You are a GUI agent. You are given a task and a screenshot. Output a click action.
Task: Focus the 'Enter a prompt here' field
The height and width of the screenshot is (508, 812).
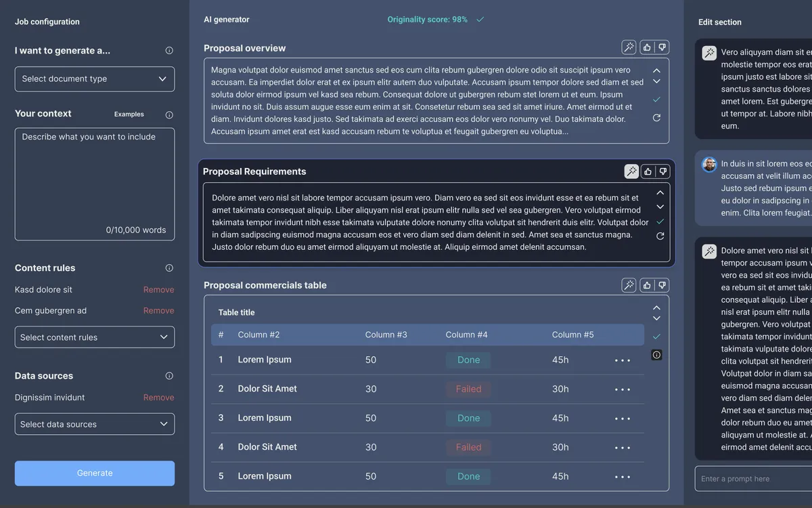pyautogui.click(x=753, y=479)
